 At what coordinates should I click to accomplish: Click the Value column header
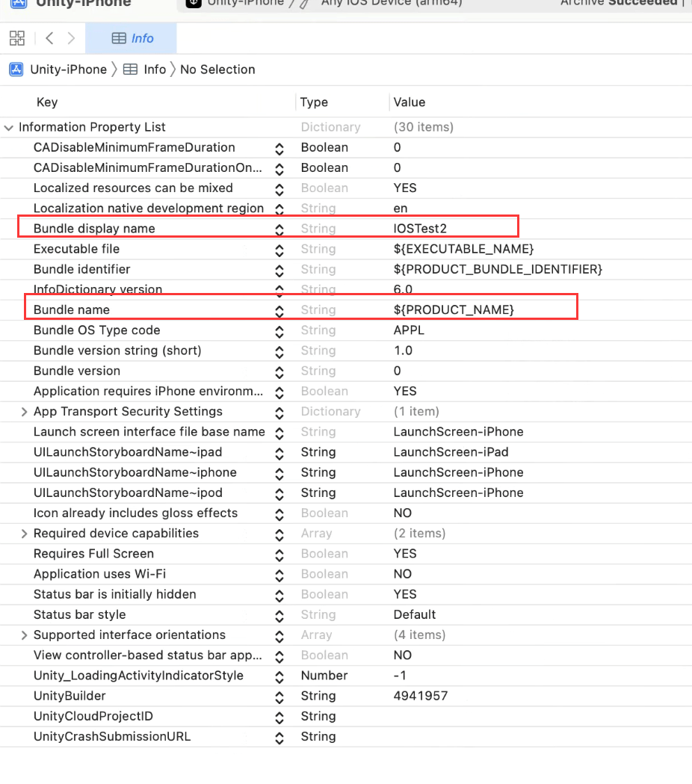(x=409, y=102)
